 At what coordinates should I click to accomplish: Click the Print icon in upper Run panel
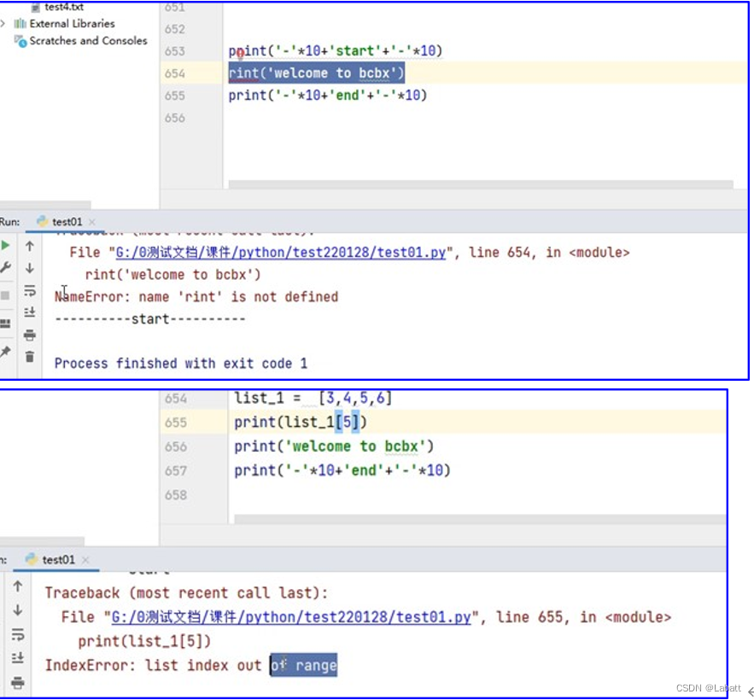click(x=29, y=335)
